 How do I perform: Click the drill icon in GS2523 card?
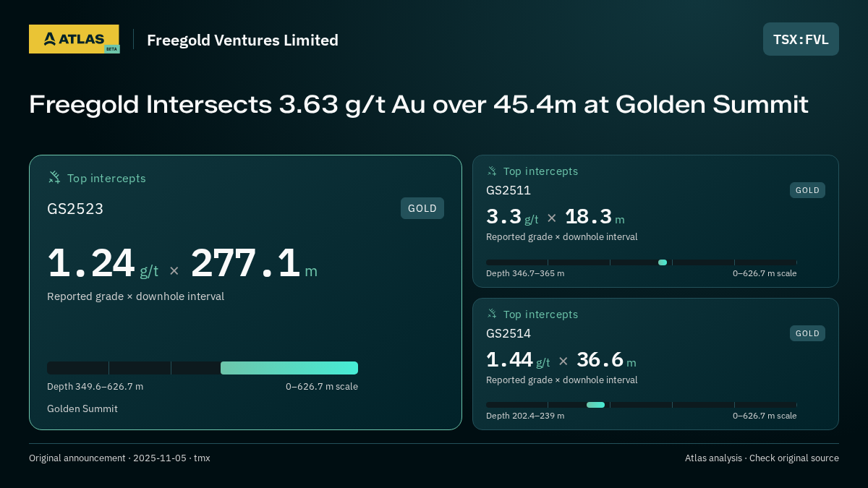click(54, 177)
